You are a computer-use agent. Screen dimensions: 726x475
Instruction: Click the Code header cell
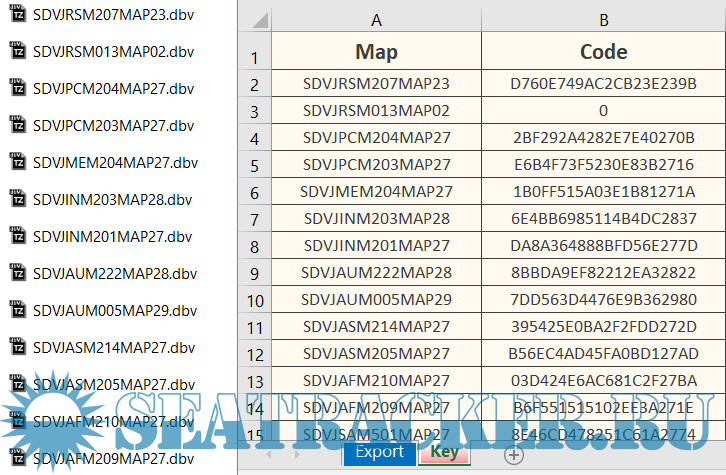(x=603, y=52)
